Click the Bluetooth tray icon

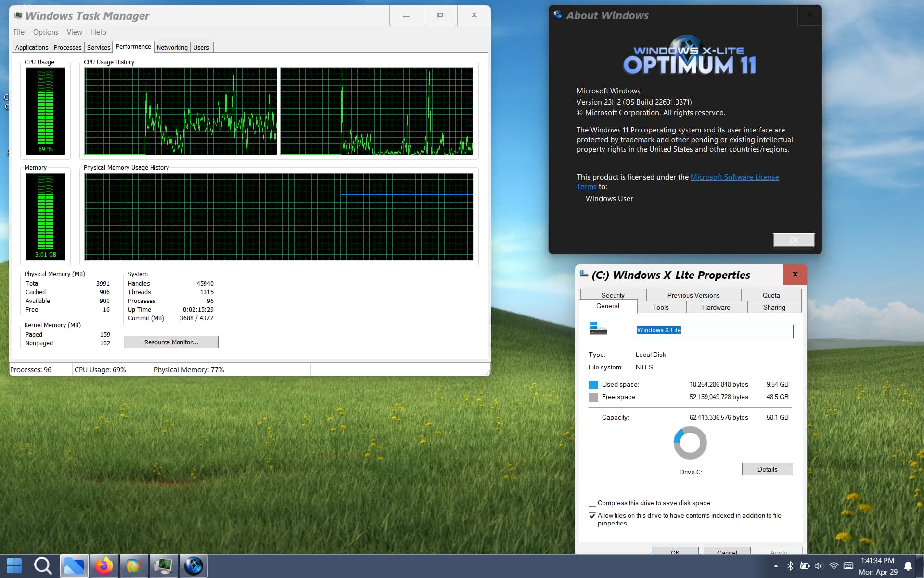click(790, 566)
